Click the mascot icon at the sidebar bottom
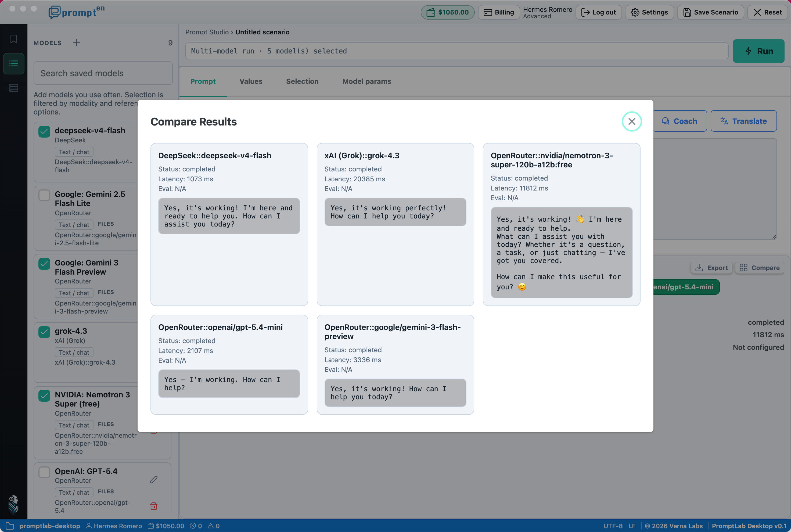 [x=13, y=504]
